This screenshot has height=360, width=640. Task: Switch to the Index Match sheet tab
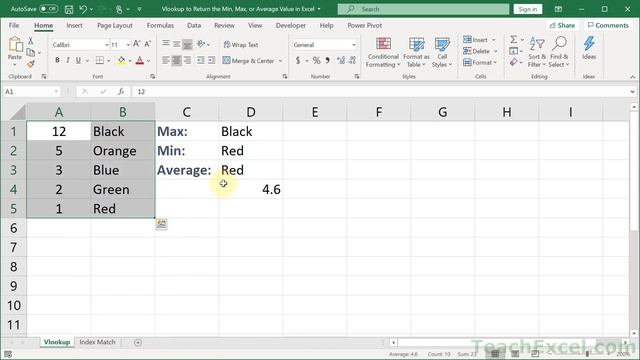coord(97,342)
